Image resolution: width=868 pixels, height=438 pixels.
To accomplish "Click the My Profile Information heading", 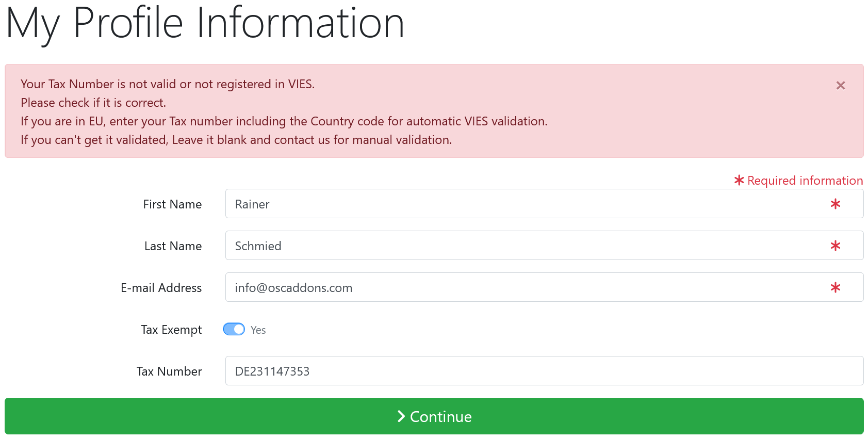I will [x=205, y=23].
